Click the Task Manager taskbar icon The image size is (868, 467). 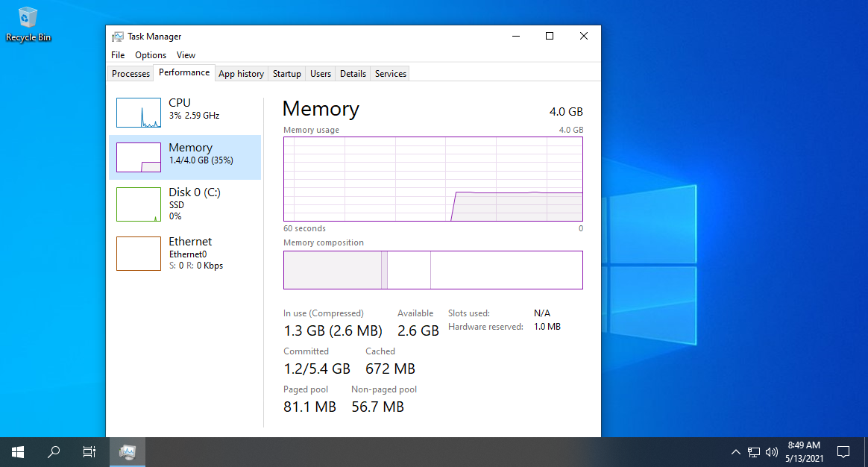(128, 452)
